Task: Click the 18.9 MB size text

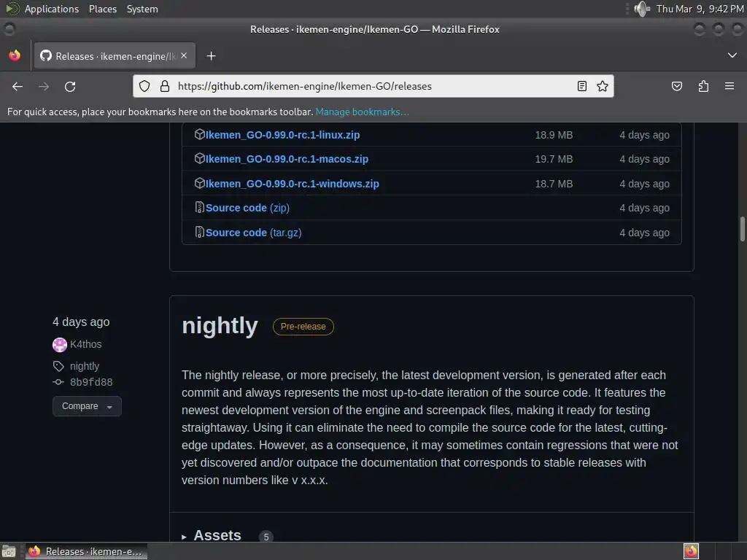Action: [554, 135]
